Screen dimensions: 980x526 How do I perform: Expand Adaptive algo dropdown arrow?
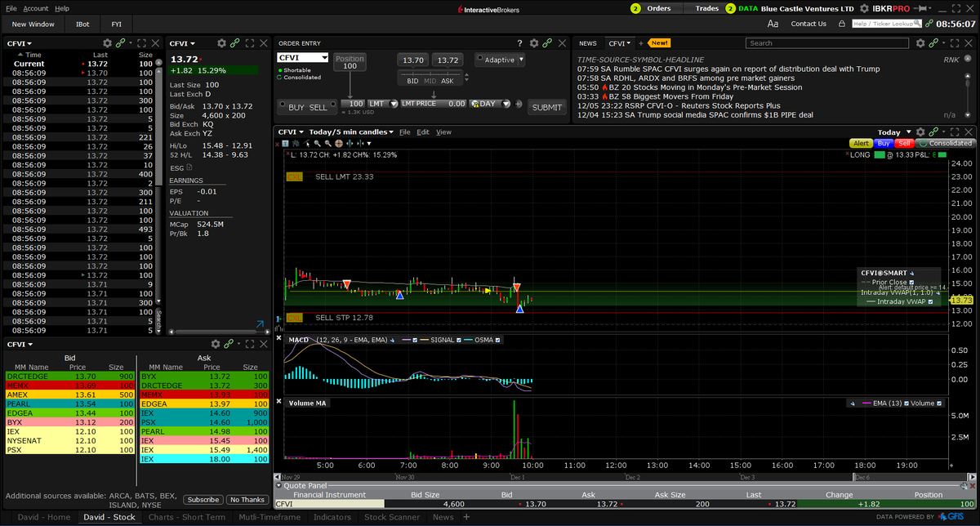[521, 60]
